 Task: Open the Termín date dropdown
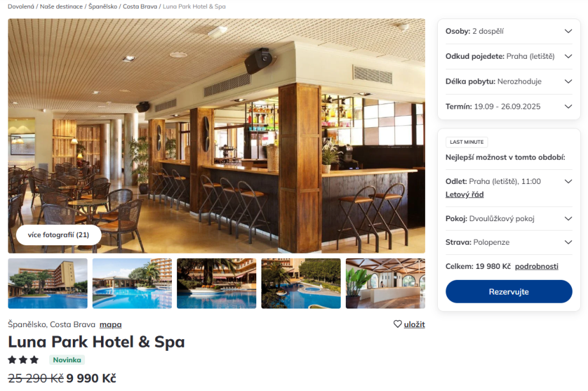click(509, 107)
